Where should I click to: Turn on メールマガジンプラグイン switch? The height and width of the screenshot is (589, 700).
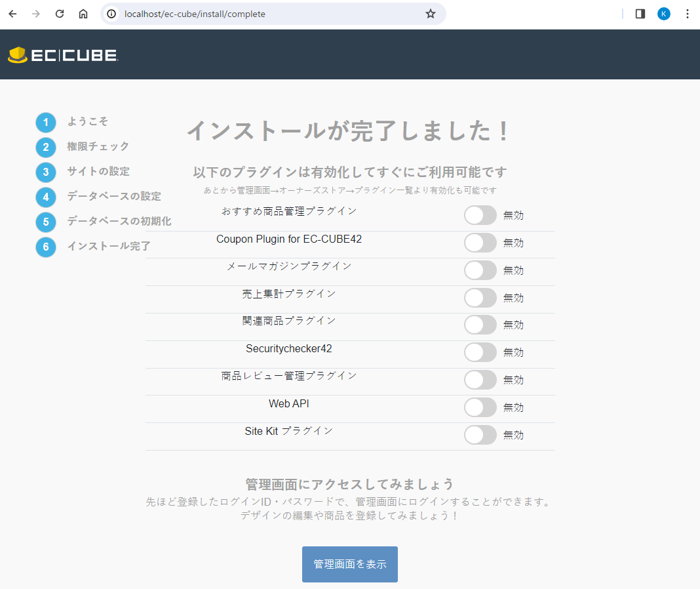point(480,270)
